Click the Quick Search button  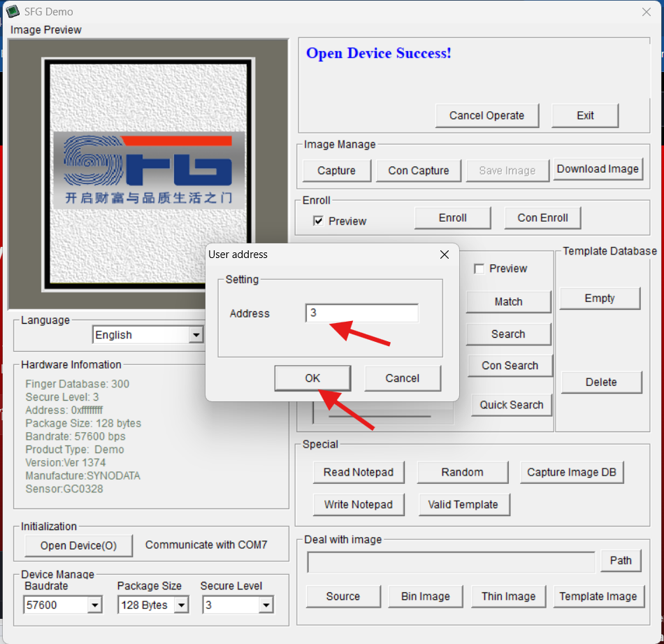(512, 405)
